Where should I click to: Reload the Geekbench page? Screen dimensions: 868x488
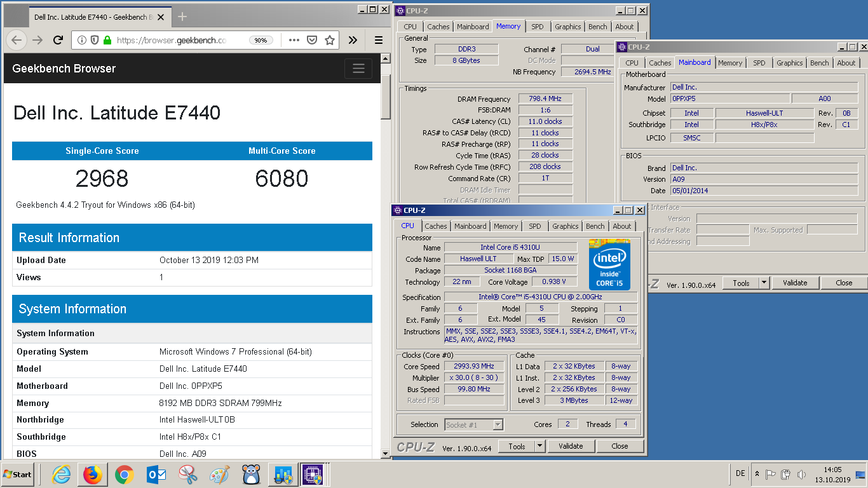(x=58, y=40)
